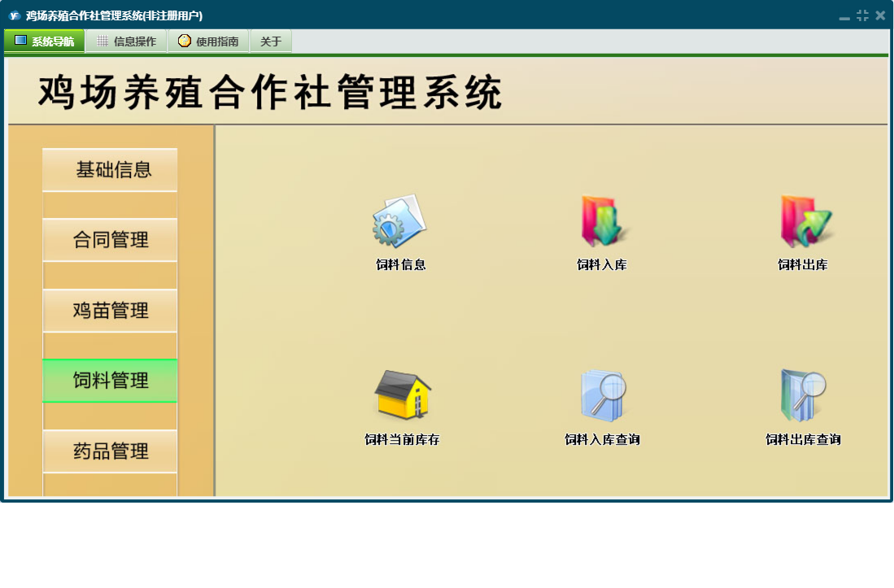
Task: Click the 饲料入库 label text
Action: click(x=602, y=264)
